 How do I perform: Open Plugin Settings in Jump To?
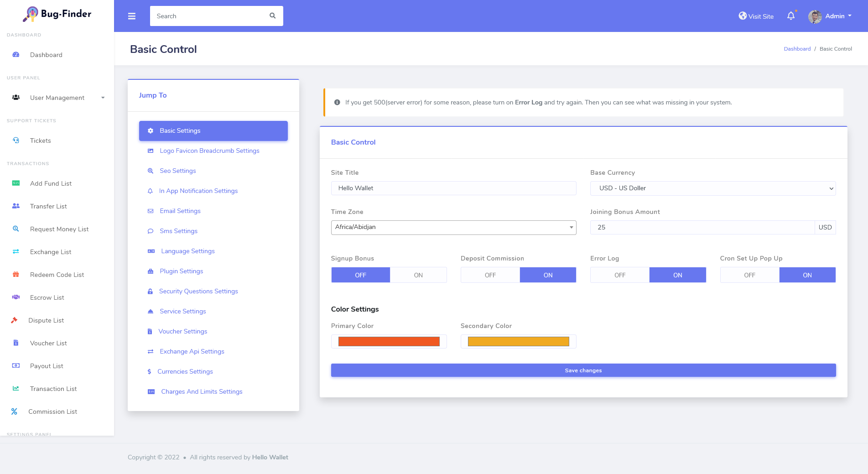click(x=181, y=271)
